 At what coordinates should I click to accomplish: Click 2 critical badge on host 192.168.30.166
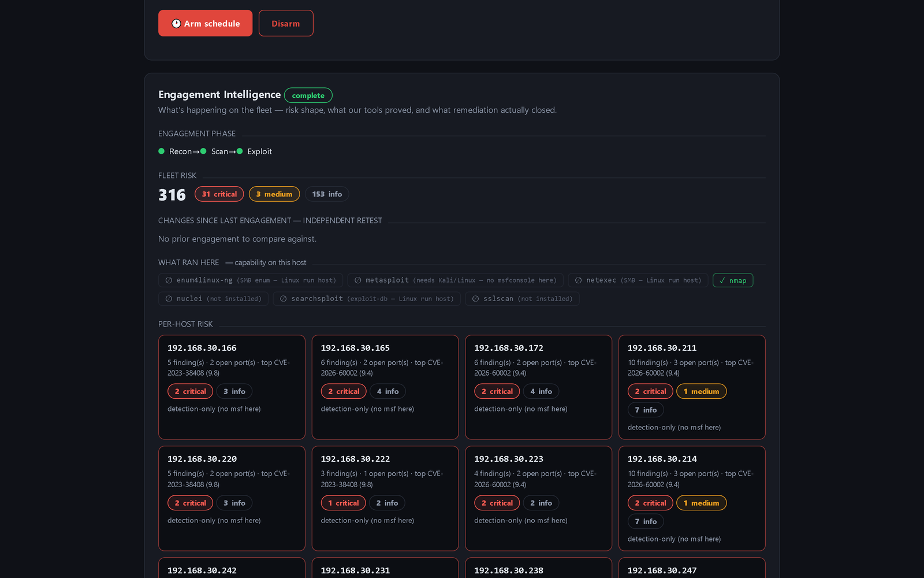(190, 391)
